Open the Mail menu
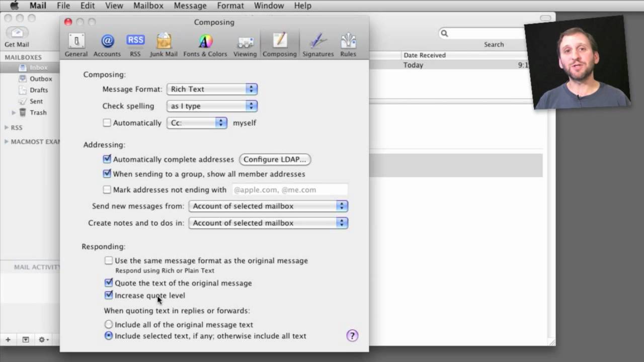Screen dimensions: 644x362 click(38, 6)
